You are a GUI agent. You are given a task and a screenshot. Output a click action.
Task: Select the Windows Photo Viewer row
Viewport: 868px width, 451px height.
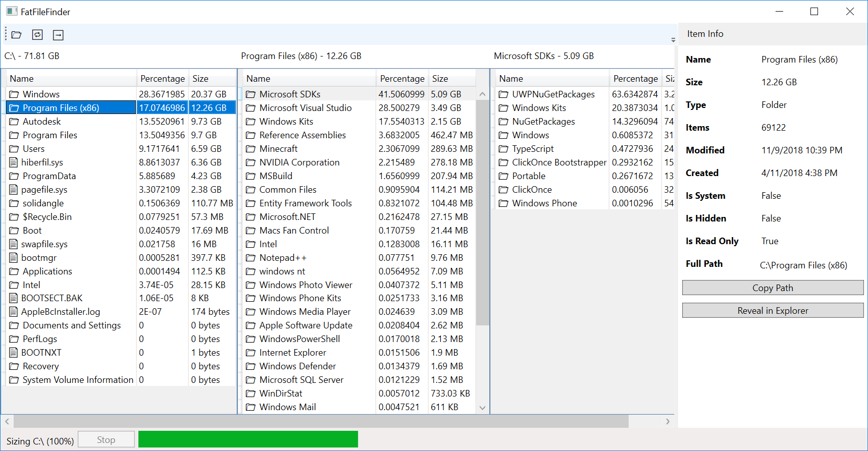click(360, 285)
